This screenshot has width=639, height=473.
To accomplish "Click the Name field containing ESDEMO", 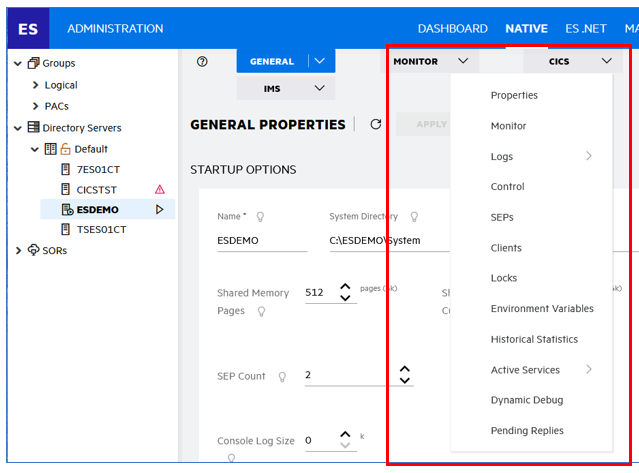I will [262, 241].
